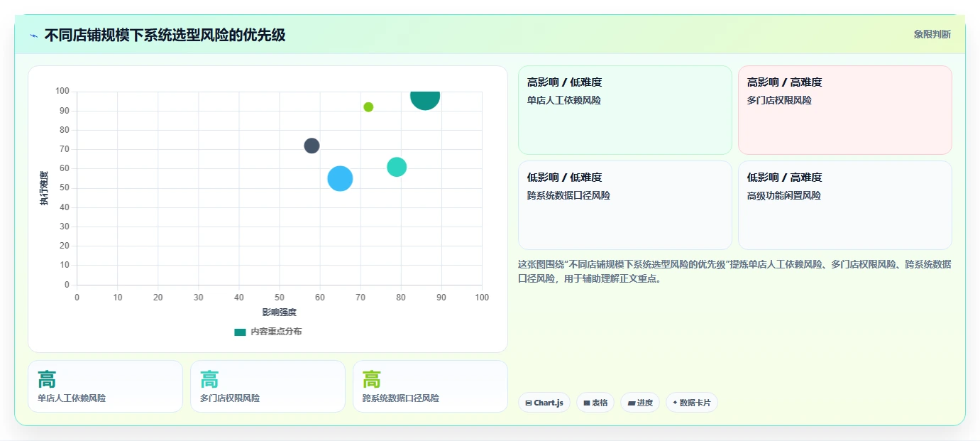Click the 表格 tag chip
Image resolution: width=980 pixels, height=441 pixels.
(x=595, y=403)
